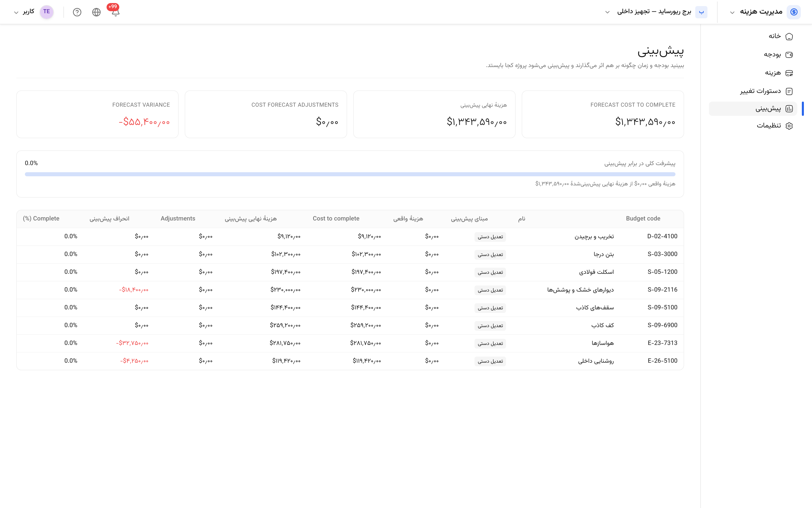Open تنظیمات in the sidebar
Image resolution: width=812 pixels, height=508 pixels.
coord(753,126)
